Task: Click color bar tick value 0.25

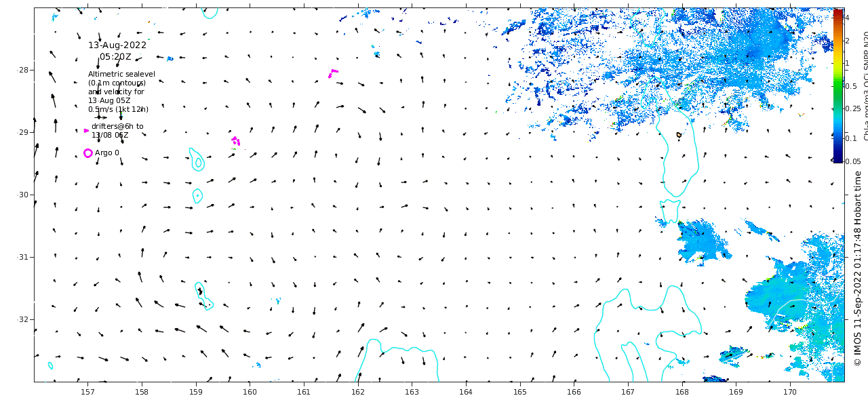Action: [852, 108]
